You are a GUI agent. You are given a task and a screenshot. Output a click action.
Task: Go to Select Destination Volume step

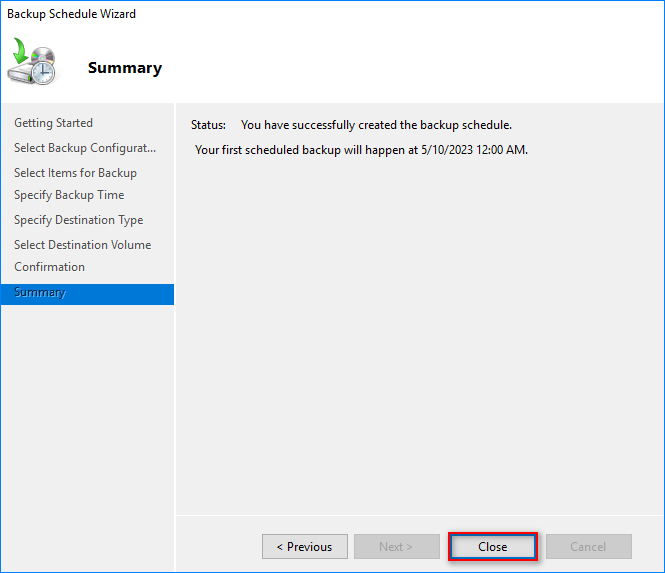pyautogui.click(x=83, y=245)
